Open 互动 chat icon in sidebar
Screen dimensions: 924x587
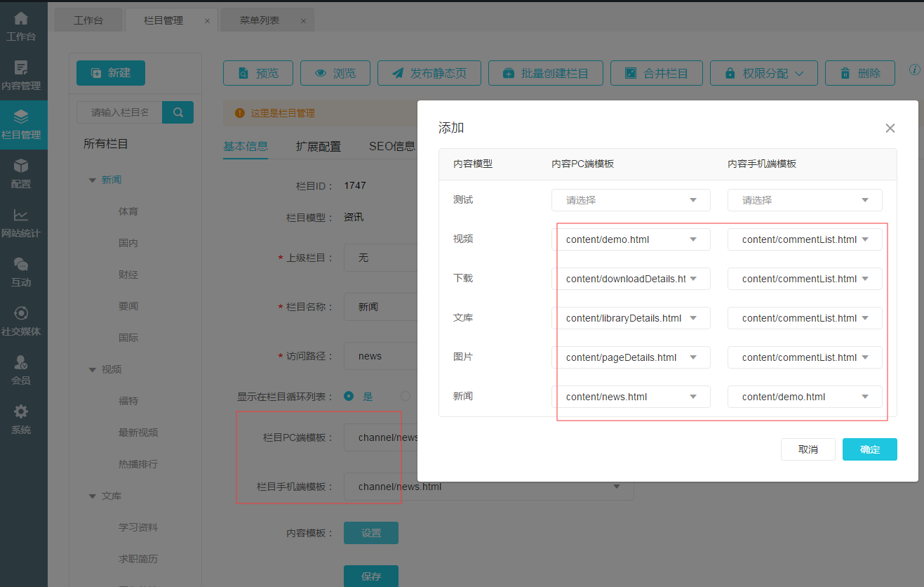point(21,265)
